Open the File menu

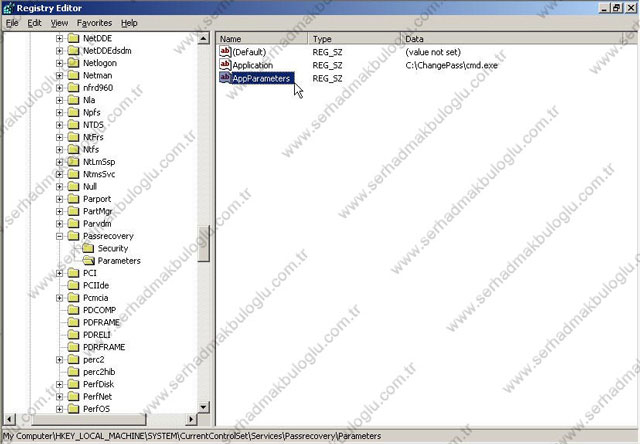click(12, 23)
